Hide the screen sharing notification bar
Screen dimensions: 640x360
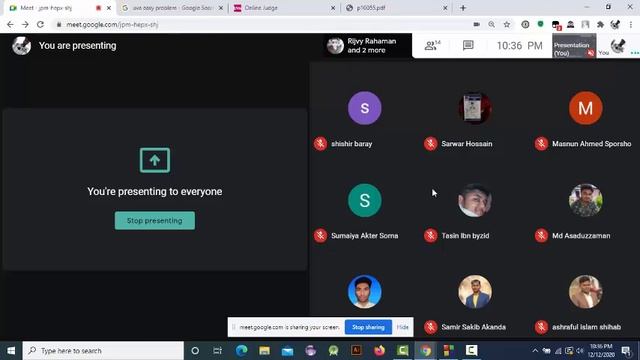(402, 327)
